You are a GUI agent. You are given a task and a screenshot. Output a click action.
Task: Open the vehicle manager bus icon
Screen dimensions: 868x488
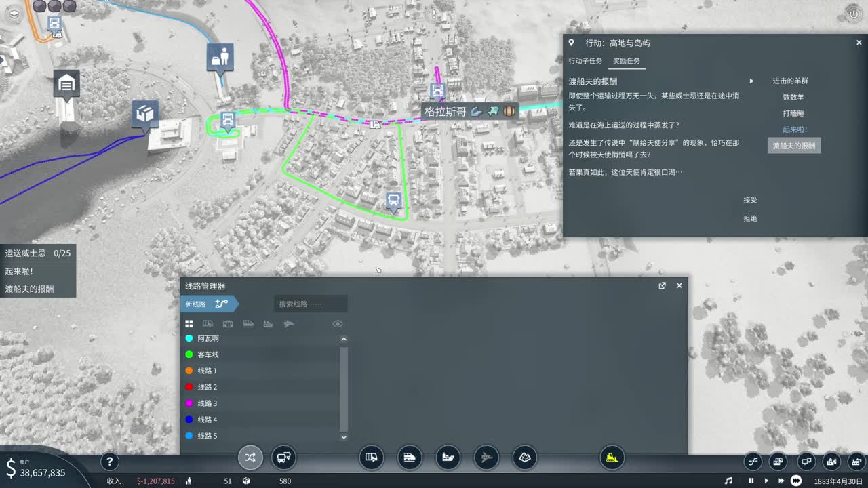coord(283,457)
